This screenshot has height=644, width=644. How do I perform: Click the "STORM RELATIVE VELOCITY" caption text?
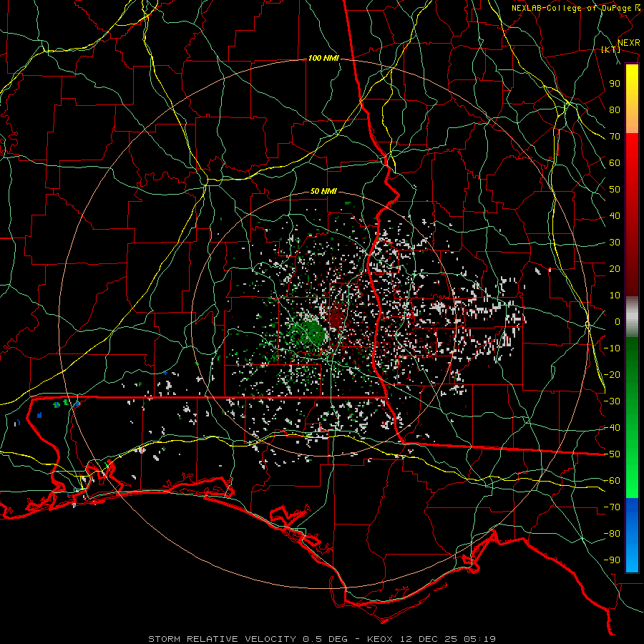(222, 639)
